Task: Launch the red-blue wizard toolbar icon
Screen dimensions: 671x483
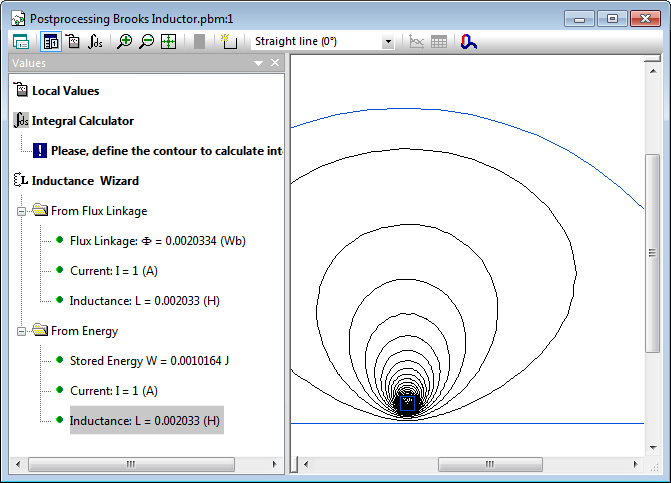Action: point(469,41)
